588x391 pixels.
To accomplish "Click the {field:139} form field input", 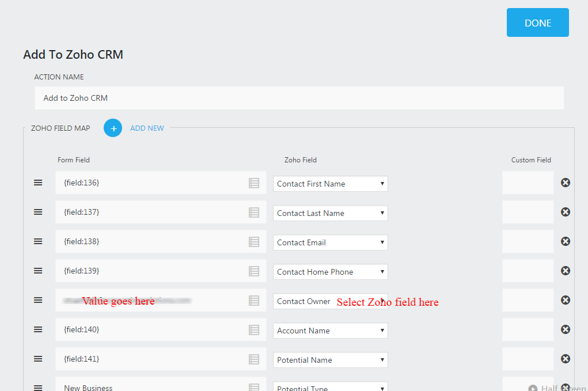I will coord(153,271).
